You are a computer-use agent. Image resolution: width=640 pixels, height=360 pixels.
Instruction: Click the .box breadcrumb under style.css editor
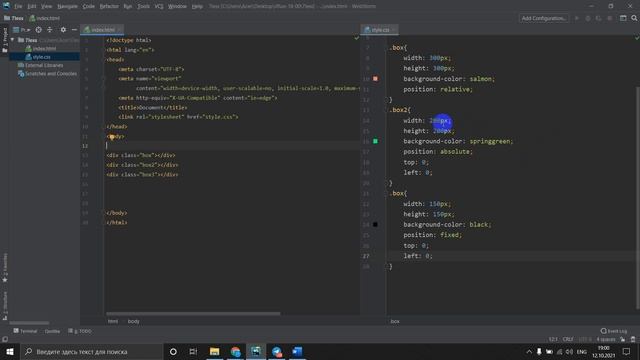395,321
